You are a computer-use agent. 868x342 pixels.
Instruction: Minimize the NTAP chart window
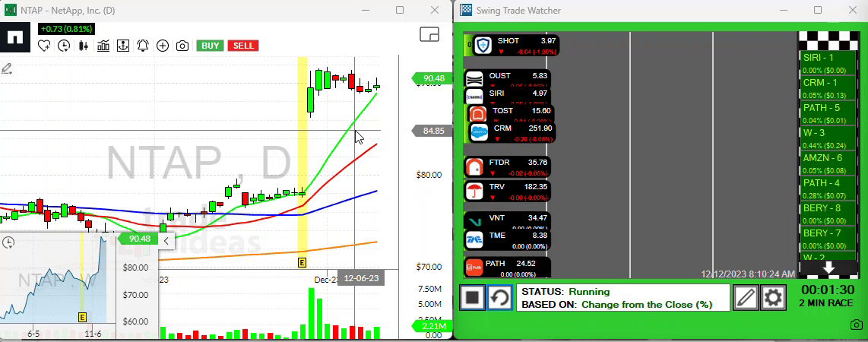(365, 10)
